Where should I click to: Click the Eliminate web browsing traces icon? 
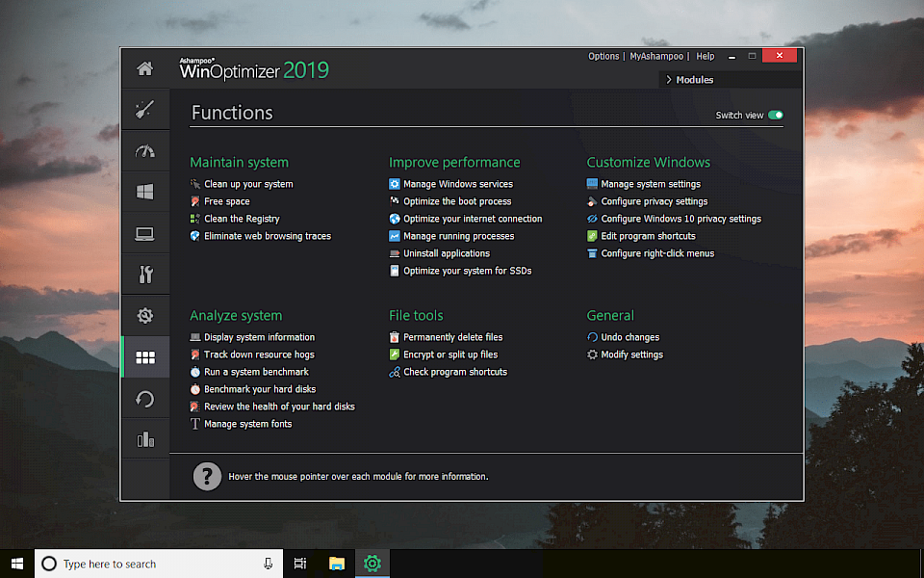(x=195, y=236)
